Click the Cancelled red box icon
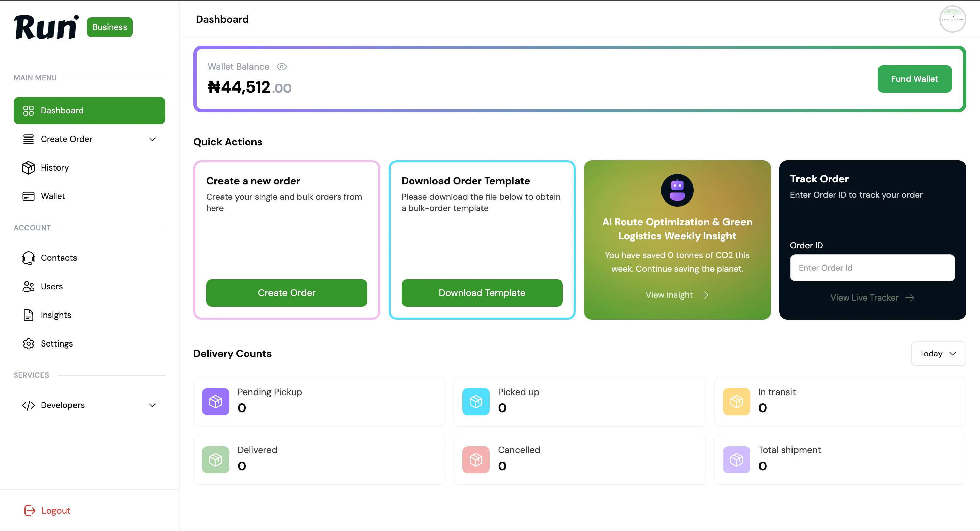The height and width of the screenshot is (531, 980). coord(476,460)
